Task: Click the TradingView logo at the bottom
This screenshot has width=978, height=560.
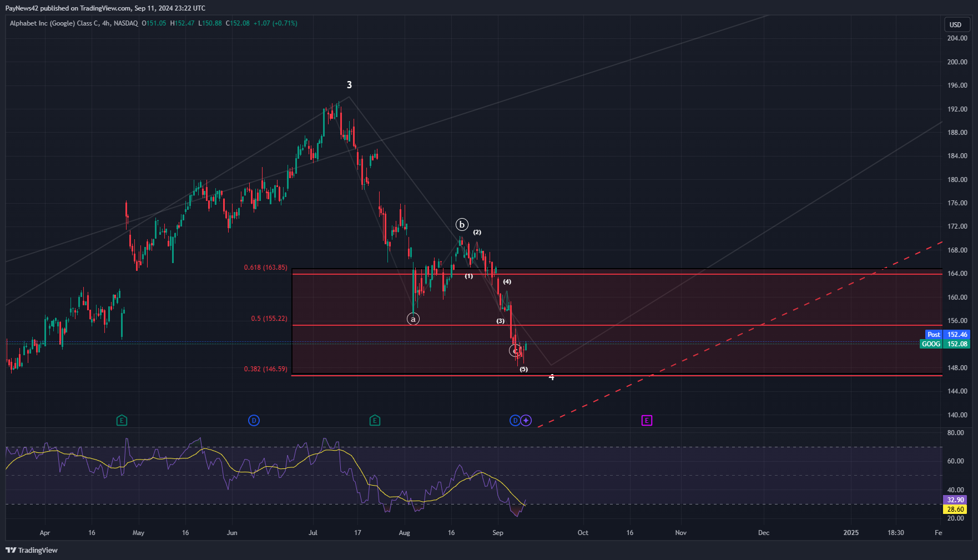Action: tap(32, 550)
